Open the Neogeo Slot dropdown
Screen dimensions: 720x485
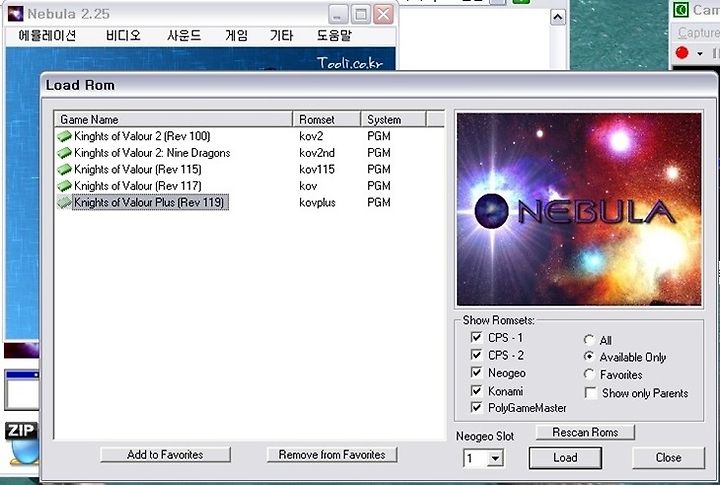tap(495, 458)
